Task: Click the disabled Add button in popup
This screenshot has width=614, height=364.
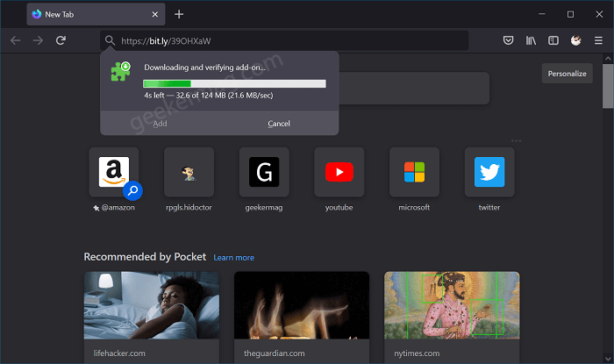Action: click(160, 124)
